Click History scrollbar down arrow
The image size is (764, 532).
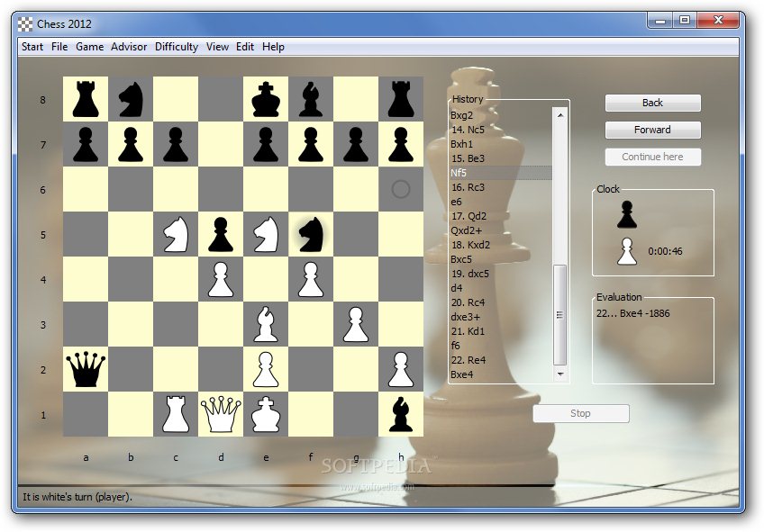point(559,374)
